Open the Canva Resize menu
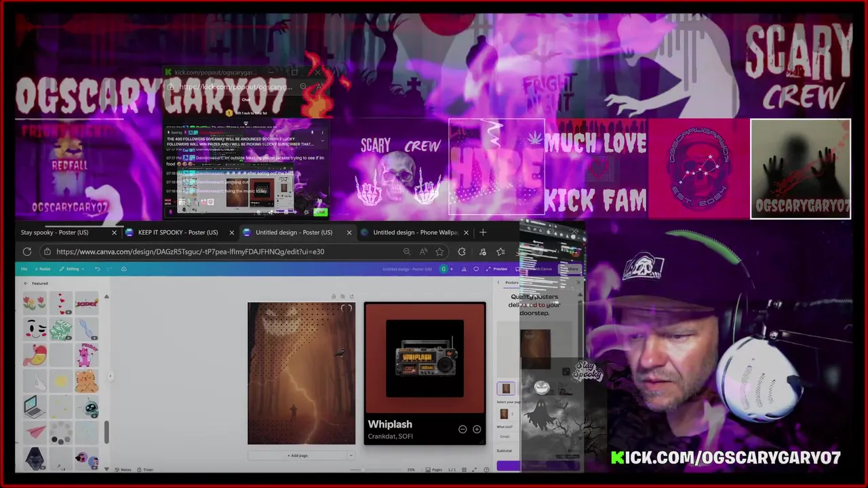Screen dimensions: 868x488 (x=43, y=269)
